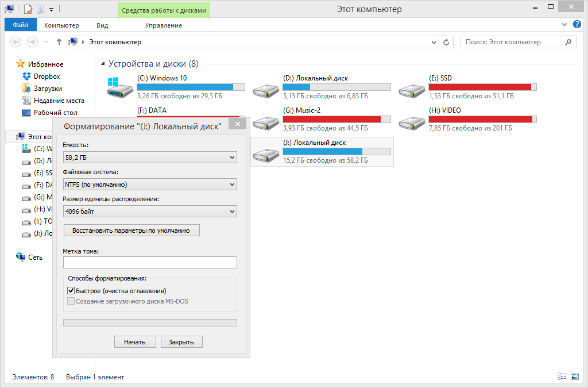Switch to large thumbnails view icon
The image size is (588, 388).
(574, 377)
